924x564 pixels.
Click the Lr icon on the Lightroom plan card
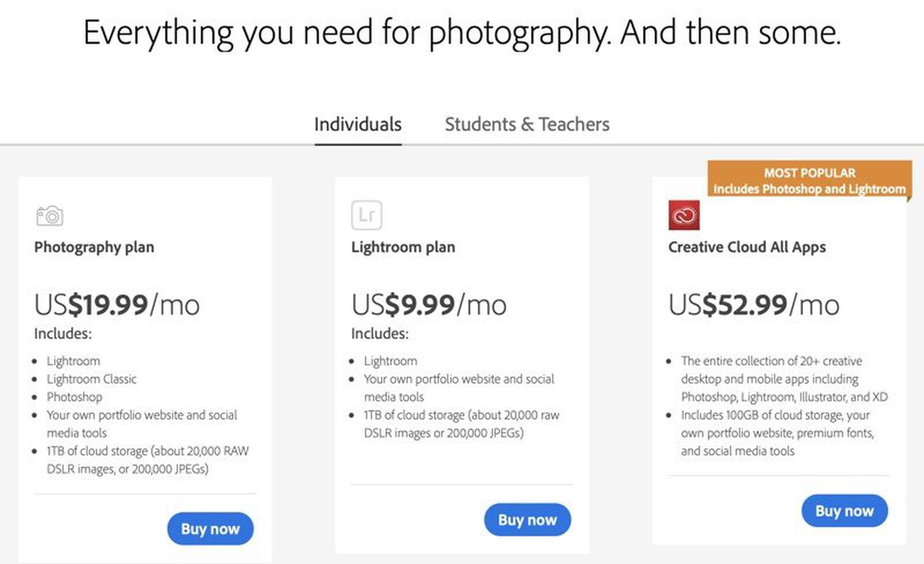pyautogui.click(x=367, y=216)
